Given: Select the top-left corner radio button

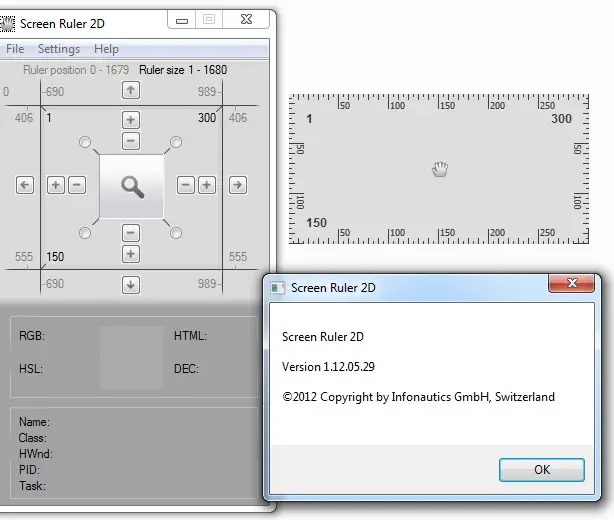Looking at the screenshot, I should click(85, 142).
